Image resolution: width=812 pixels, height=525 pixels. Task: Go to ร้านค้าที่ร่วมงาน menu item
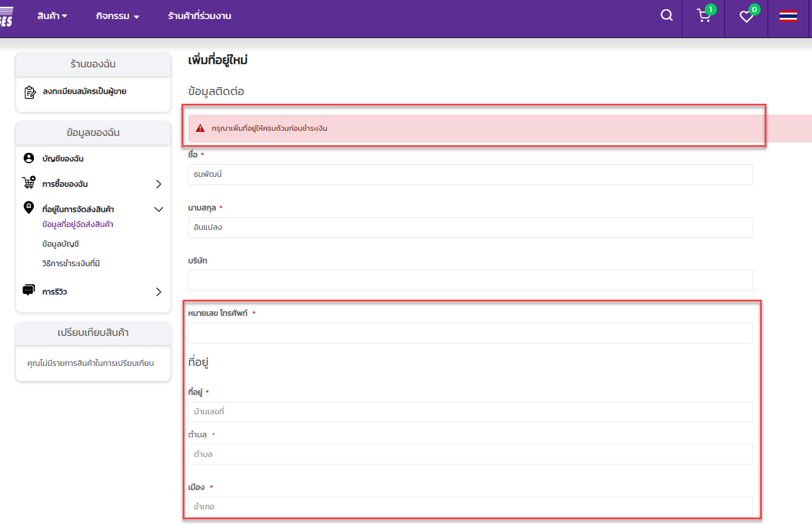[199, 16]
